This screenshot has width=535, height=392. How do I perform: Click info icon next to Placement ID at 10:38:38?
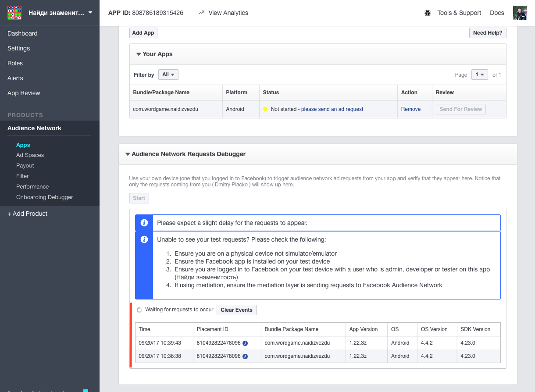[245, 356]
